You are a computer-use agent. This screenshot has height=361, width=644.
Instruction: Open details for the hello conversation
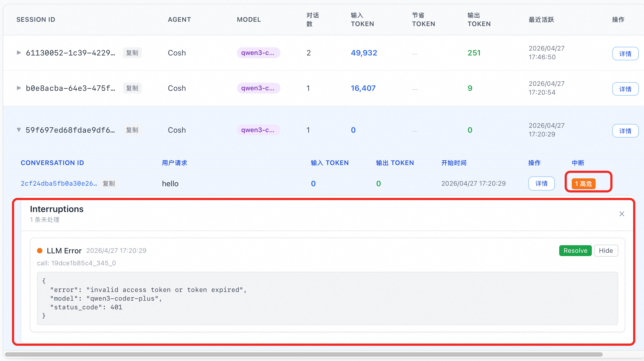pyautogui.click(x=541, y=183)
